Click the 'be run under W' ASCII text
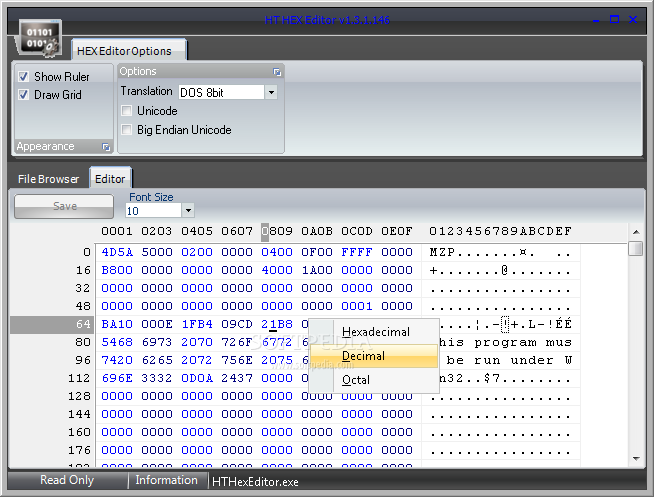 [x=509, y=360]
